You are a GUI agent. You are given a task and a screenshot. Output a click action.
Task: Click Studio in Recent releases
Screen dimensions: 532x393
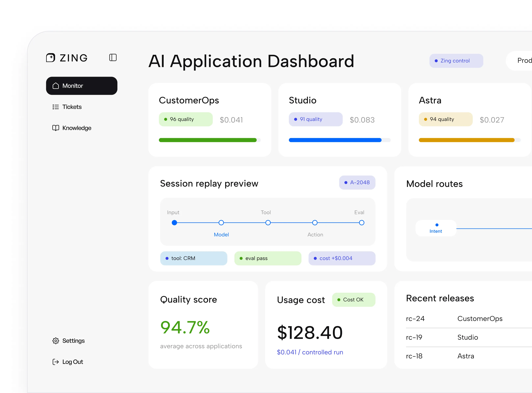point(468,338)
